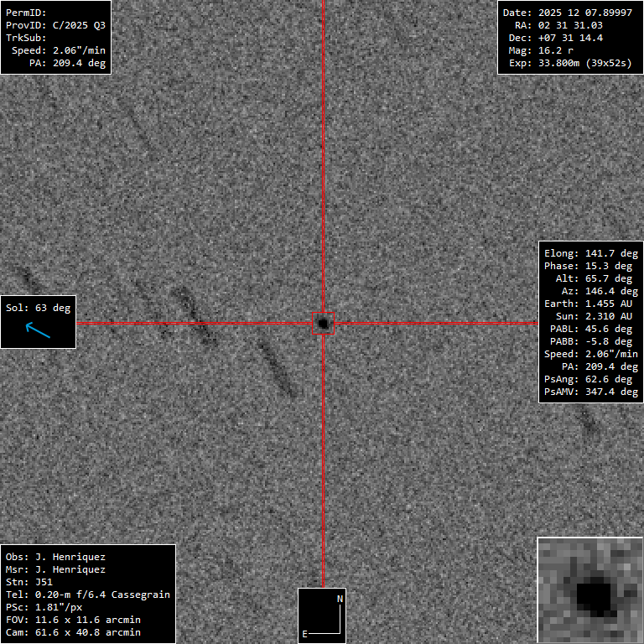Screen dimensions: 644x644
Task: Click the letter E on the compass
Action: click(304, 634)
